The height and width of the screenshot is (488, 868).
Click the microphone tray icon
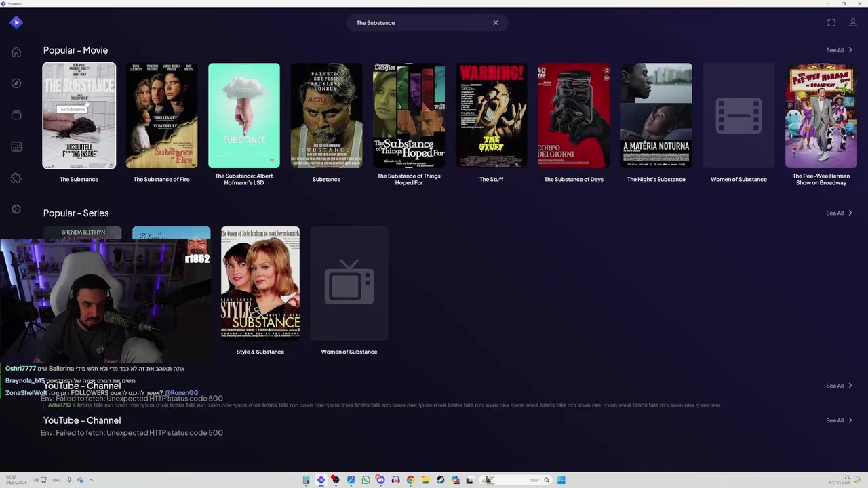coord(69,480)
